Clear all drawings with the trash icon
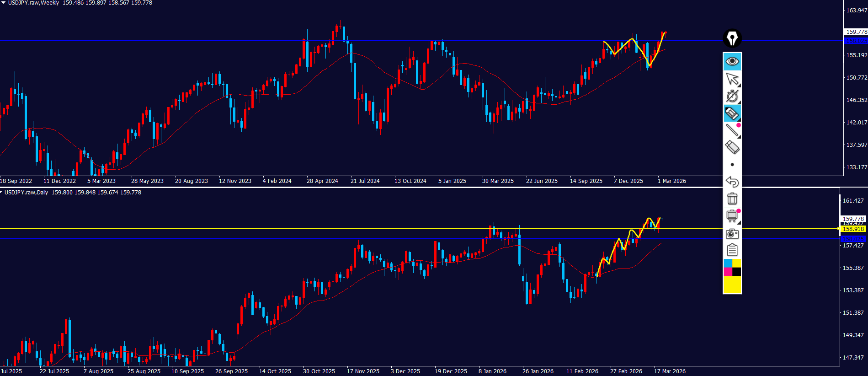The width and height of the screenshot is (868, 376). click(732, 199)
